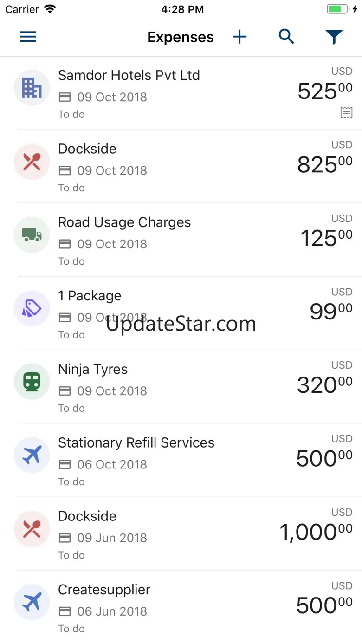This screenshot has height=644, width=362.
Task: Open the hamburger navigation menu
Action: [28, 37]
